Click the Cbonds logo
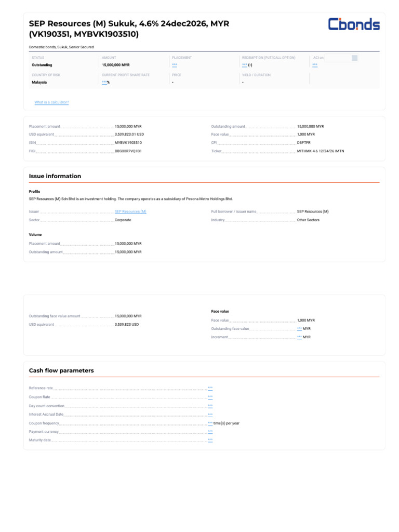Image resolution: width=399 pixels, height=532 pixels. click(x=353, y=24)
